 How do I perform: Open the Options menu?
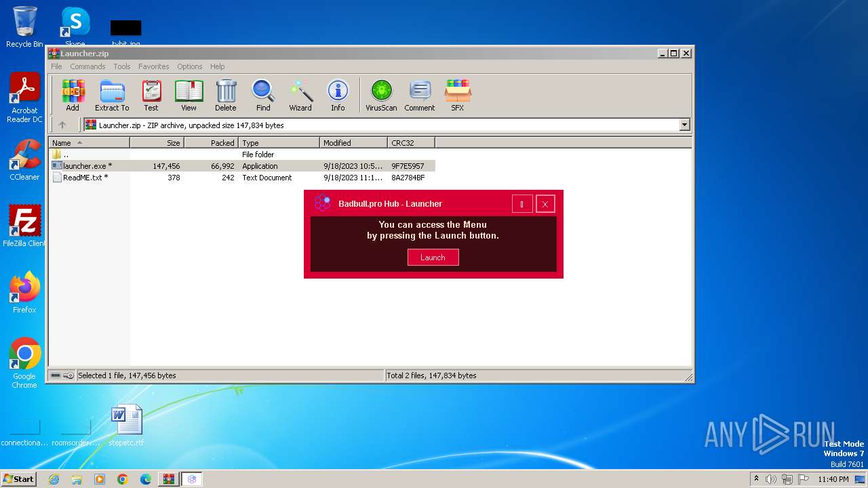(x=190, y=66)
